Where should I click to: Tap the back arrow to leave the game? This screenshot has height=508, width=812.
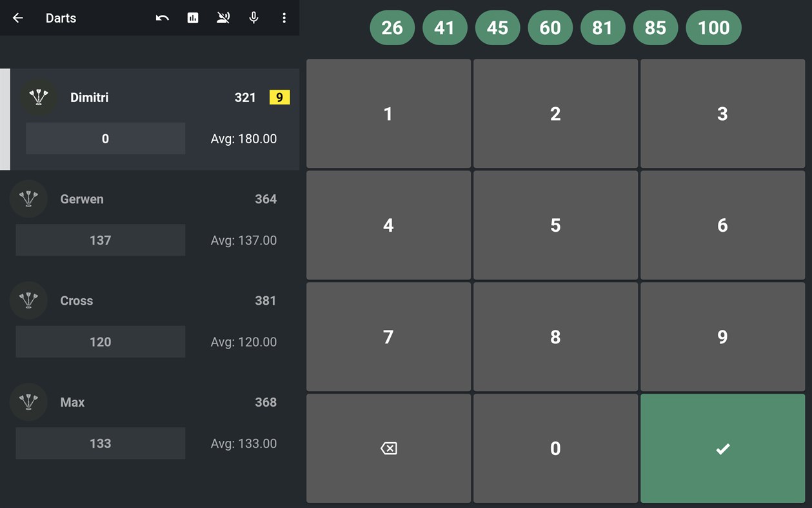[x=17, y=18]
